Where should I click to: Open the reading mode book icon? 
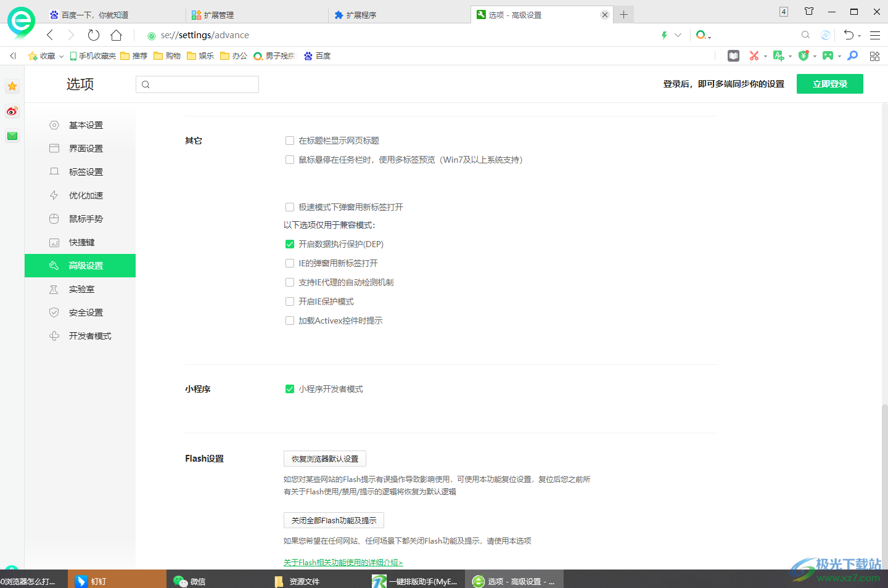coord(733,55)
